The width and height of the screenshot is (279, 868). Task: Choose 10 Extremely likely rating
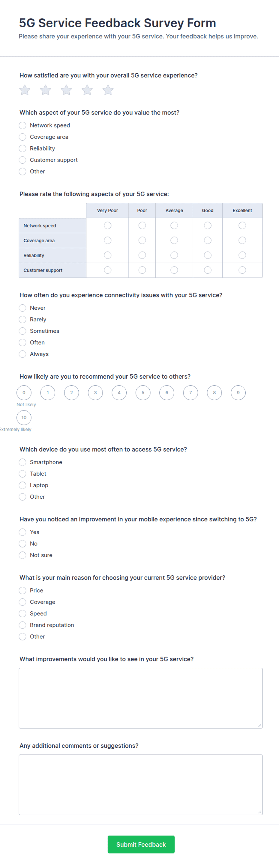tap(24, 417)
